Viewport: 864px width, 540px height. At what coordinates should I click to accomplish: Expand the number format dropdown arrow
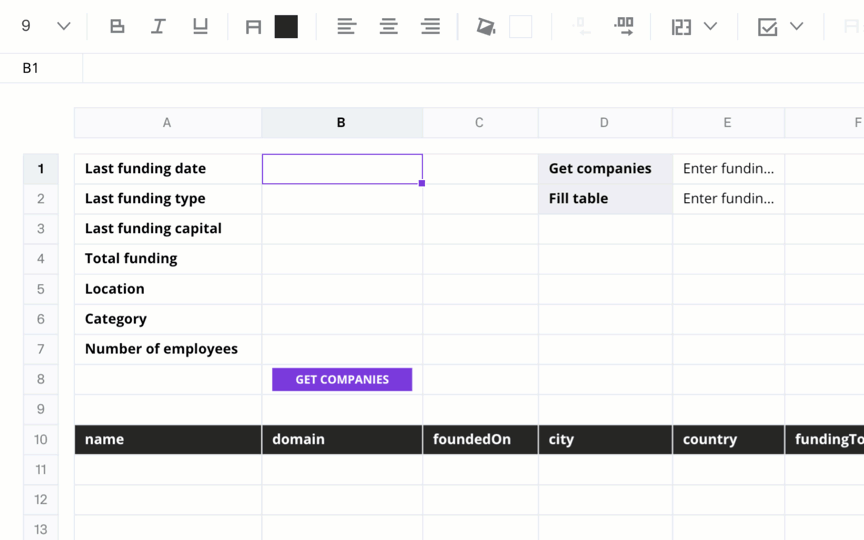coord(710,26)
